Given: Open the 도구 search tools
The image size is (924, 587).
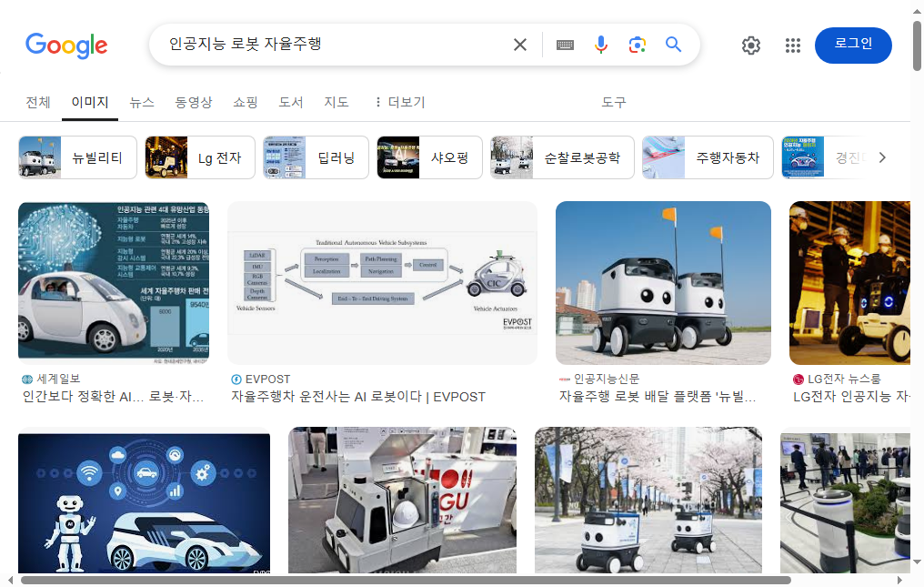Looking at the screenshot, I should pyautogui.click(x=614, y=102).
